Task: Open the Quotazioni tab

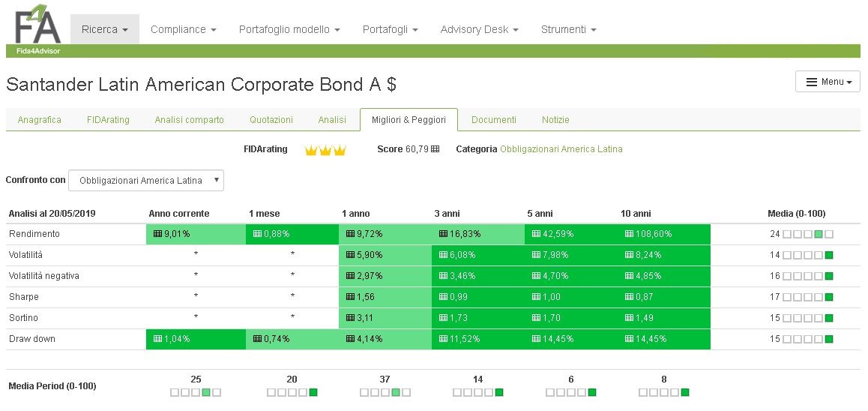Action: pos(271,120)
